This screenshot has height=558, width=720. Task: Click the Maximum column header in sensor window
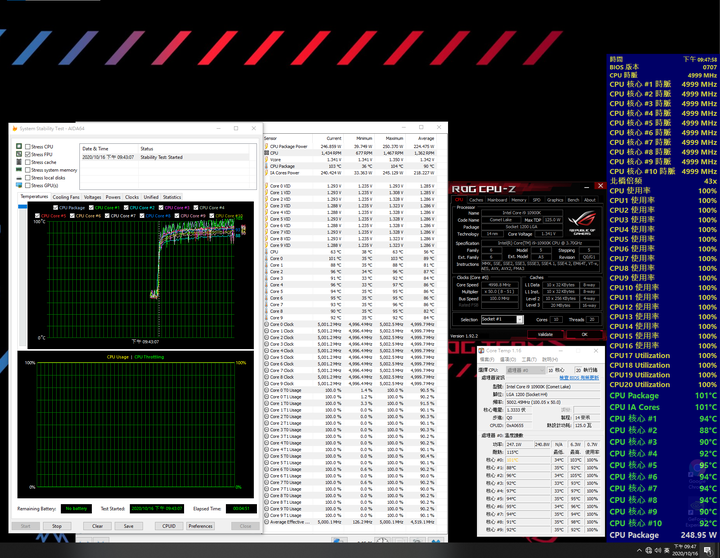pos(394,138)
